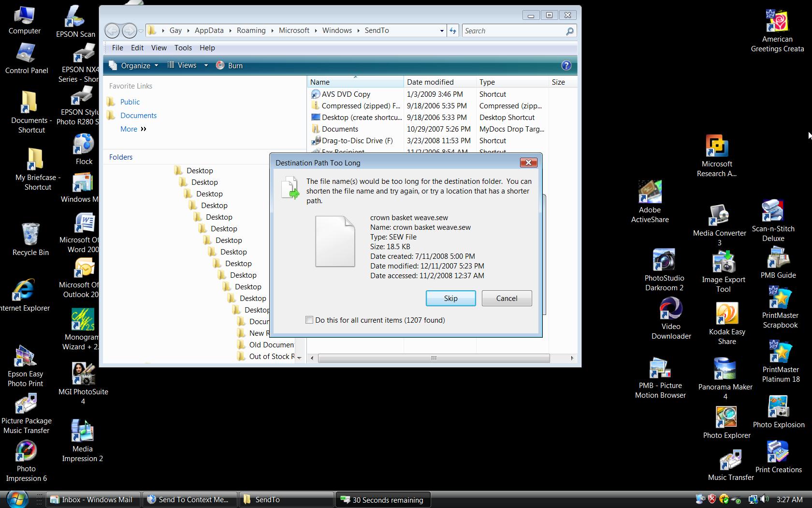Click the volume icon in system tray
The width and height of the screenshot is (812, 508).
point(765,499)
